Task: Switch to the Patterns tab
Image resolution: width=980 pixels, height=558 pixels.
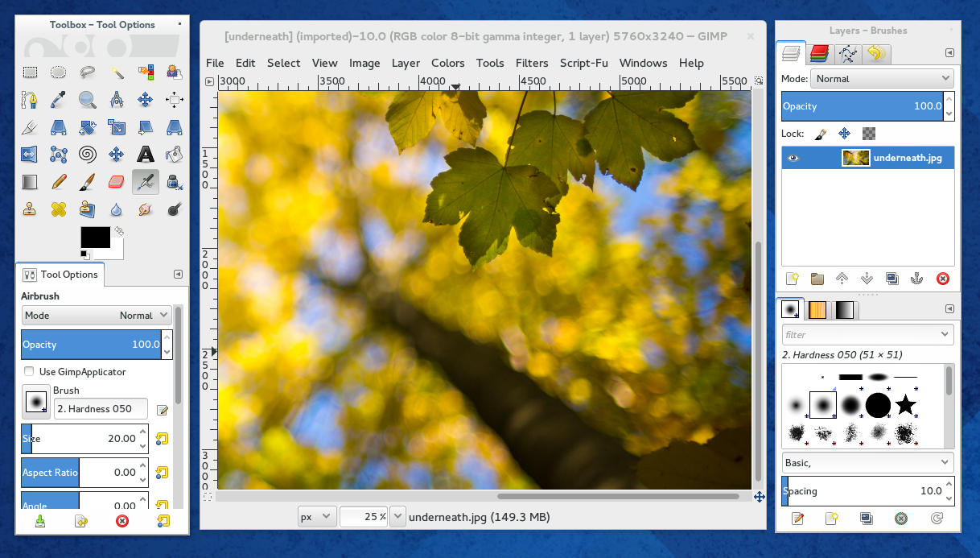Action: tap(817, 310)
